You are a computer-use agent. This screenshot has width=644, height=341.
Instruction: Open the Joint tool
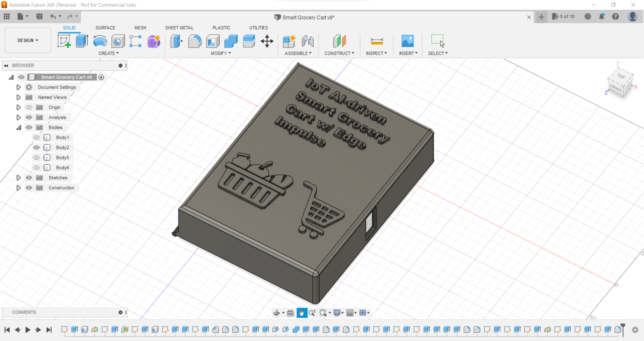click(308, 41)
